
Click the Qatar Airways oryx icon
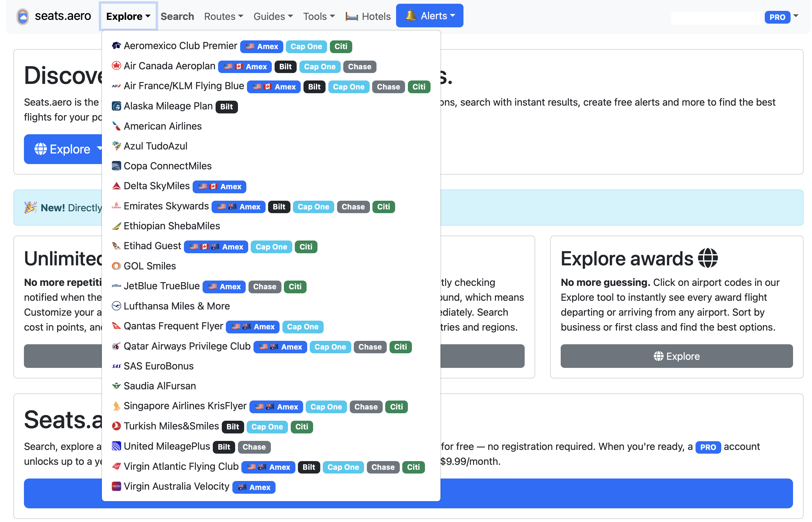(x=116, y=346)
